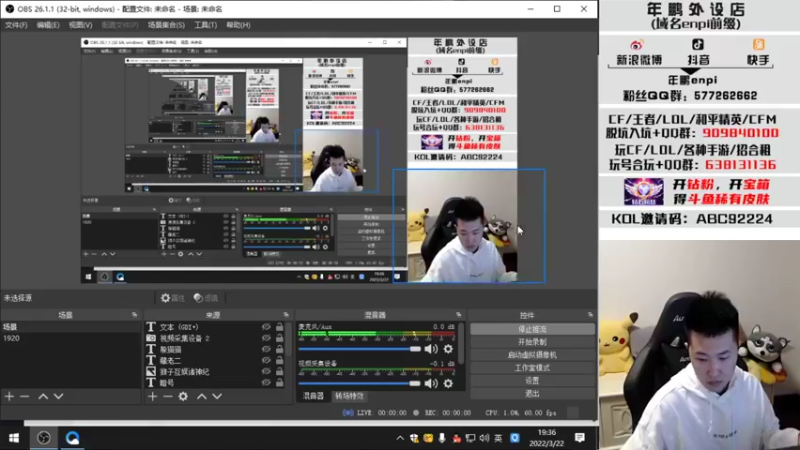Add a new scene with the plus icon
Viewport: 800px width, 450px height.
pyautogui.click(x=9, y=396)
